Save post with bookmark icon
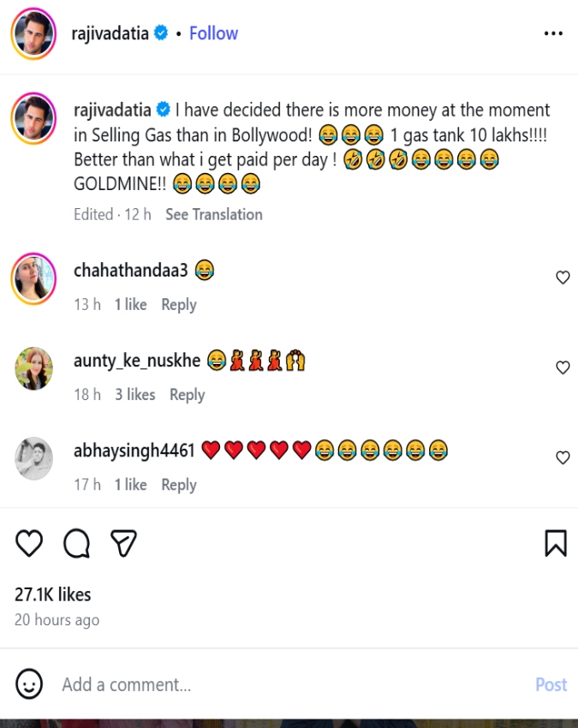The image size is (578, 728). coord(555,543)
